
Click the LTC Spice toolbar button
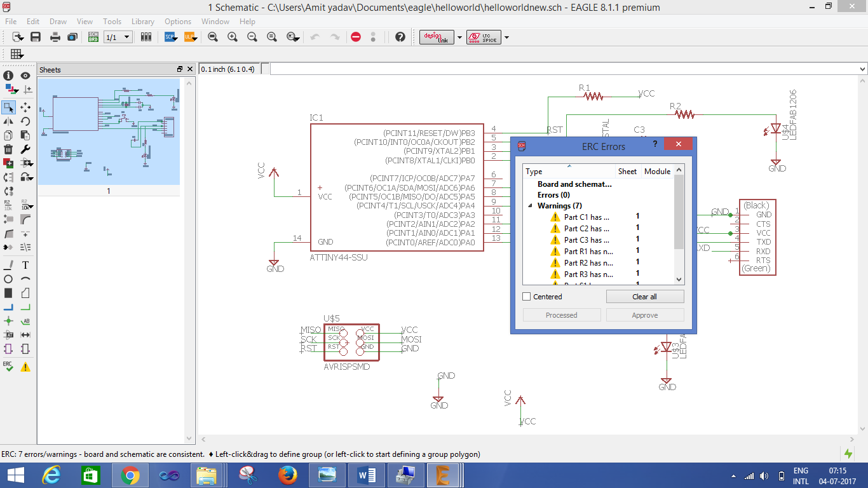point(484,37)
